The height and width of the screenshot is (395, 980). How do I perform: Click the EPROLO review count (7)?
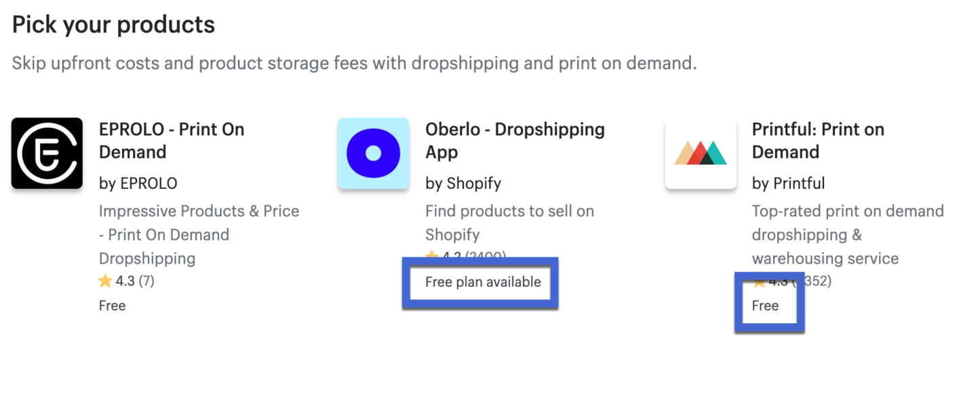click(146, 280)
